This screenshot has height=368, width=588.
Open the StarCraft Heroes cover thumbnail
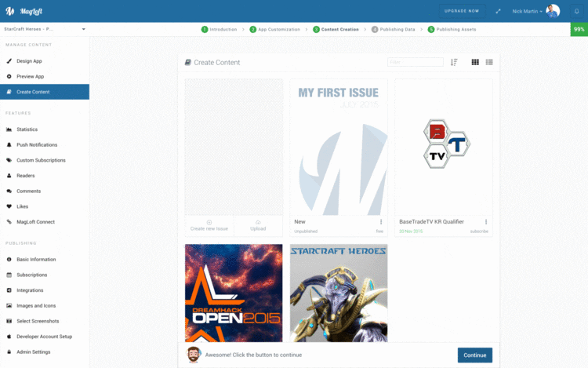[339, 293]
